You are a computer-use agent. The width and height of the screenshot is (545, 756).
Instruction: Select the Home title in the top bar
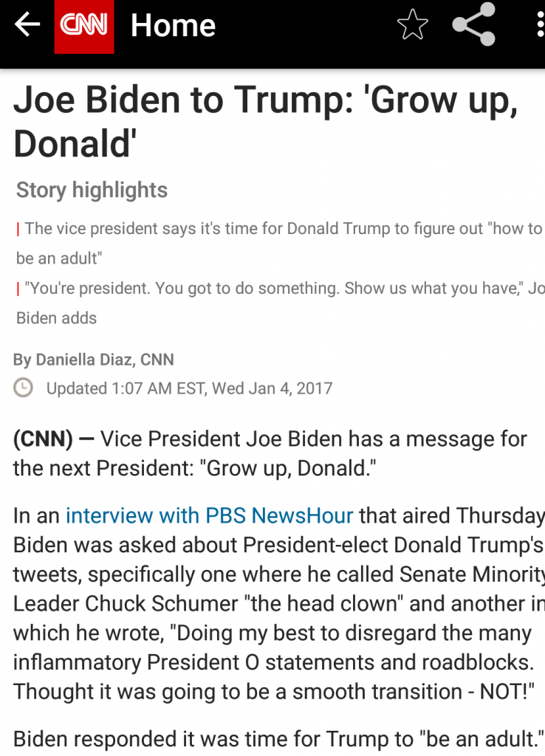click(173, 27)
